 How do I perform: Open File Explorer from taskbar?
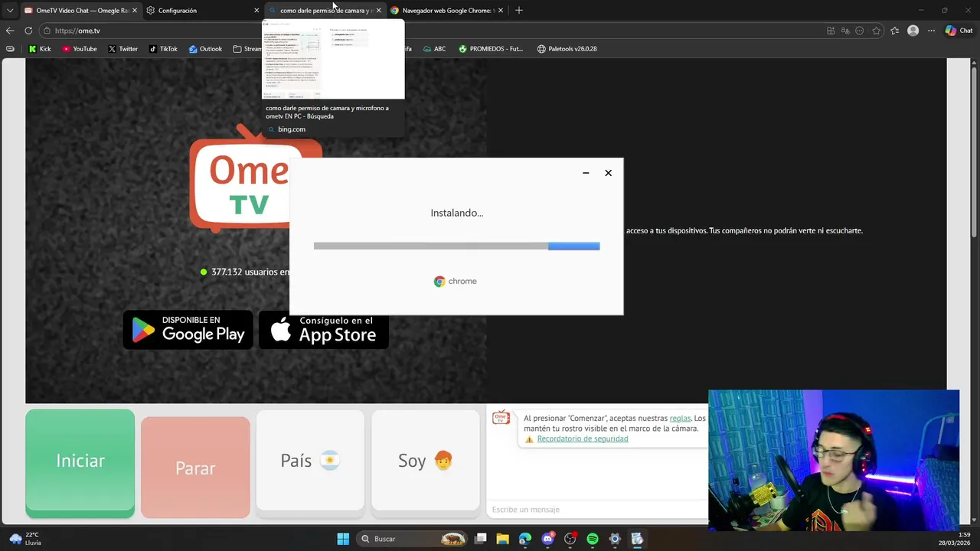click(502, 539)
